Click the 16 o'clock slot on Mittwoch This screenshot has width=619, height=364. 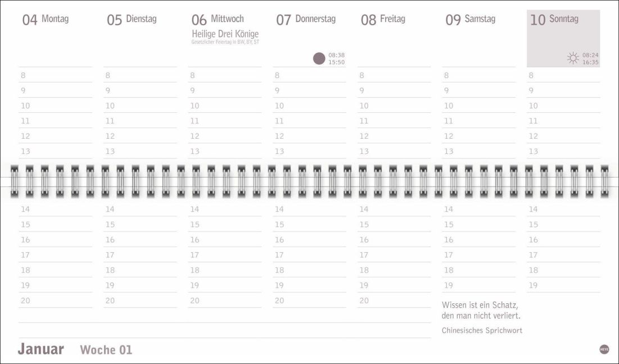click(224, 240)
